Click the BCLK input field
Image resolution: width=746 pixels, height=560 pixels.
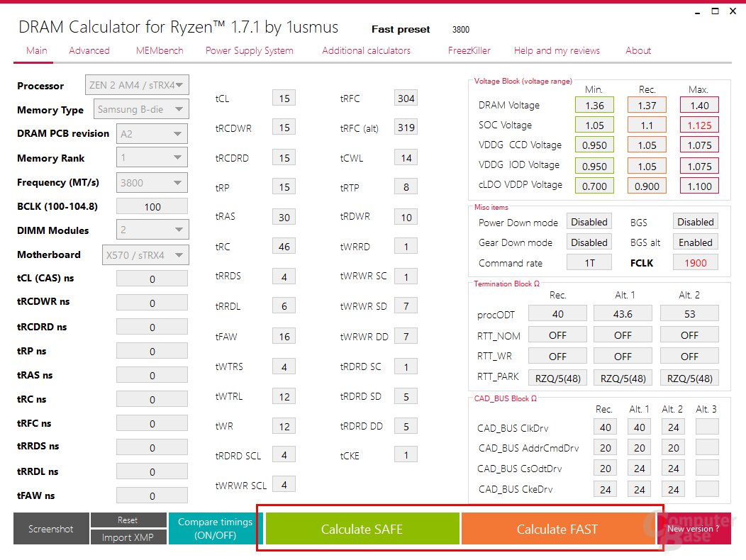click(152, 206)
